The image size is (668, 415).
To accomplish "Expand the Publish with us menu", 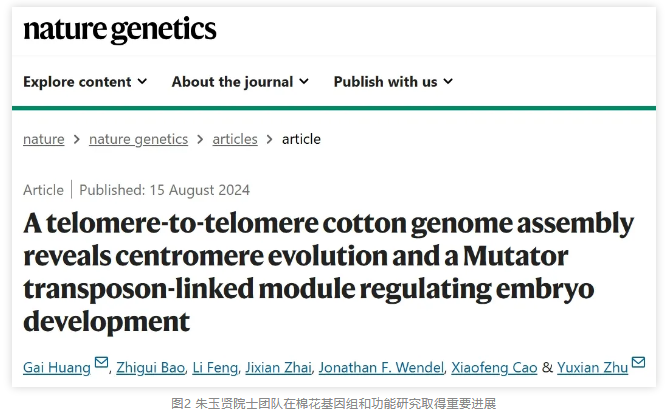I will (393, 82).
